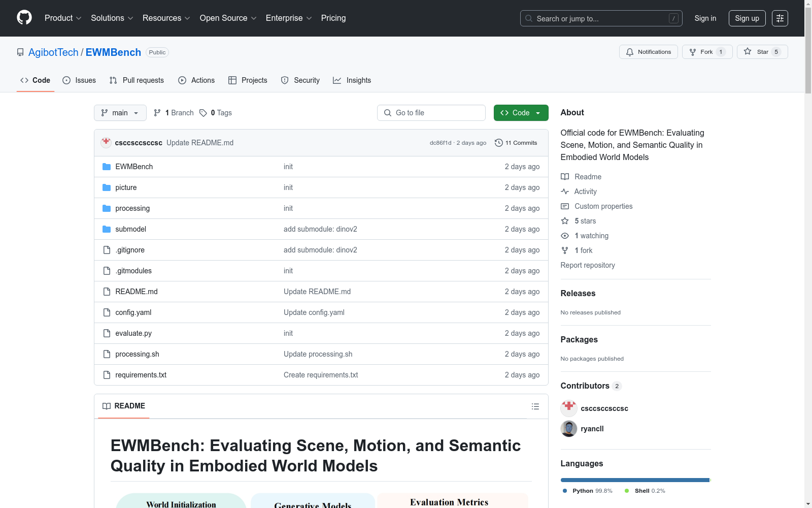812x508 pixels.
Task: Switch to the Projects tab
Action: 248,80
